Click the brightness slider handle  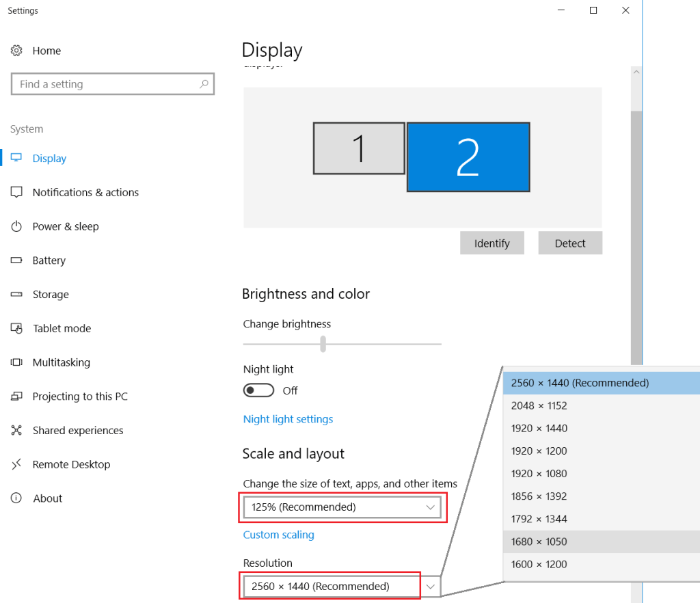(323, 344)
